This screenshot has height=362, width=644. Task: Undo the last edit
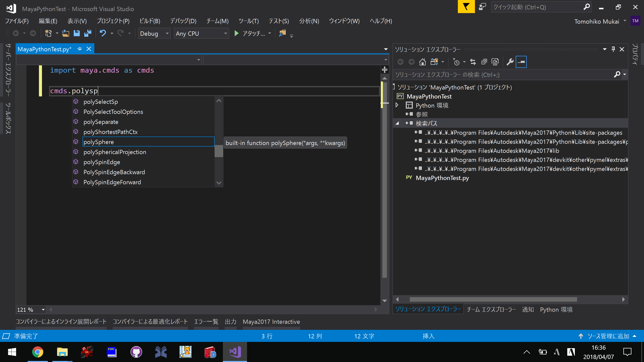pyautogui.click(x=103, y=33)
